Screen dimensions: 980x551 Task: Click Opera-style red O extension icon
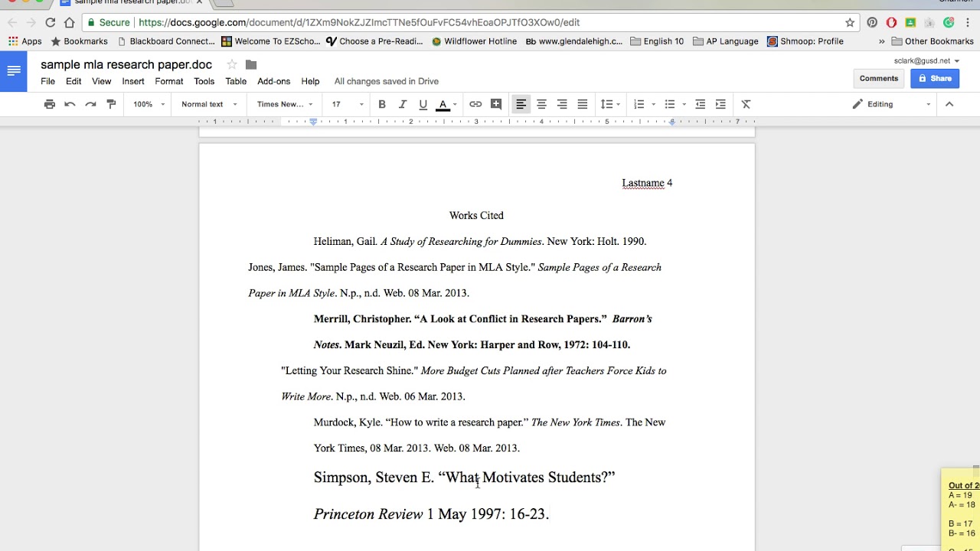(x=891, y=23)
